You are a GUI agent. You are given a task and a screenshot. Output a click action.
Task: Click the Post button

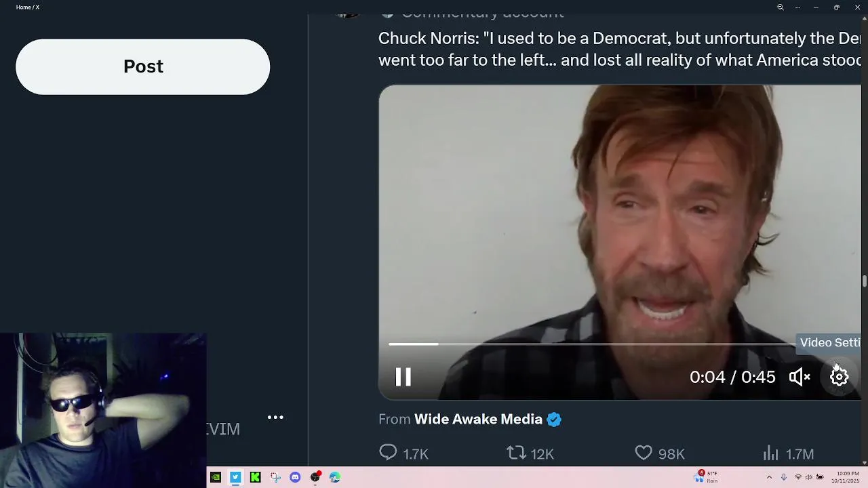(x=142, y=66)
